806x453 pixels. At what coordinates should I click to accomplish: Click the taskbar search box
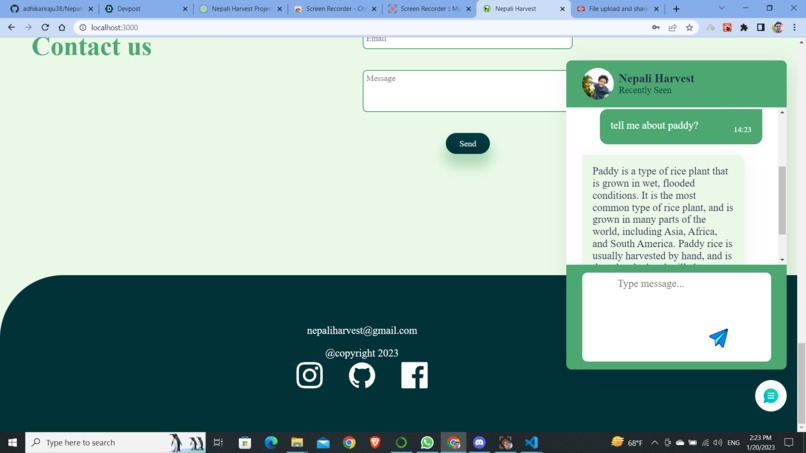pos(115,442)
